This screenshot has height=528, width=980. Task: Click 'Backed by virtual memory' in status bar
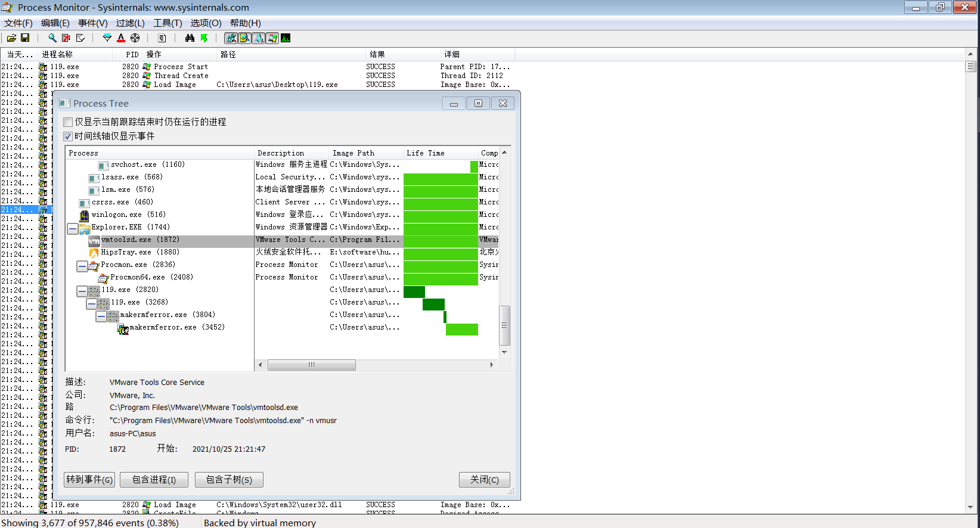tap(260, 523)
